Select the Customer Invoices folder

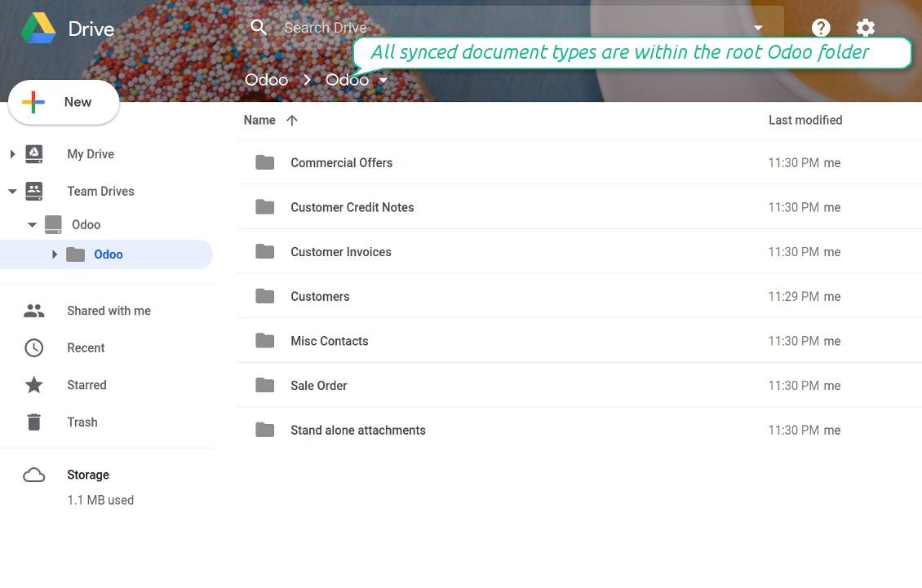click(x=579, y=252)
